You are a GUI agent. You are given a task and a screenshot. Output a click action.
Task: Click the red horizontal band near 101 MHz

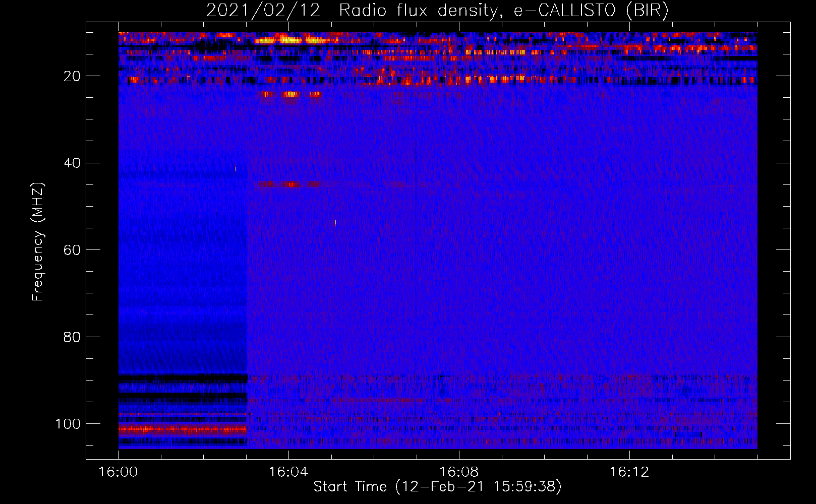[x=183, y=430]
